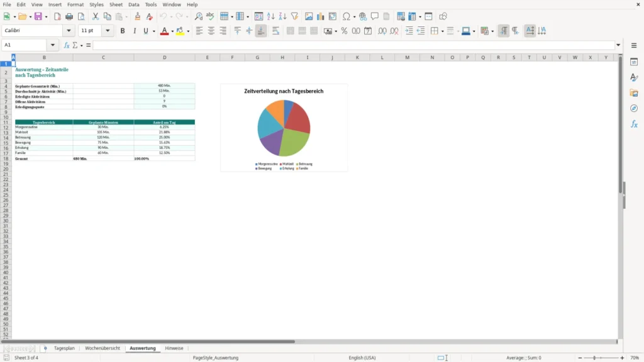Screen dimensions: 644x362
Task: Switch to the Tagesplan sheet tab
Action: point(65,348)
